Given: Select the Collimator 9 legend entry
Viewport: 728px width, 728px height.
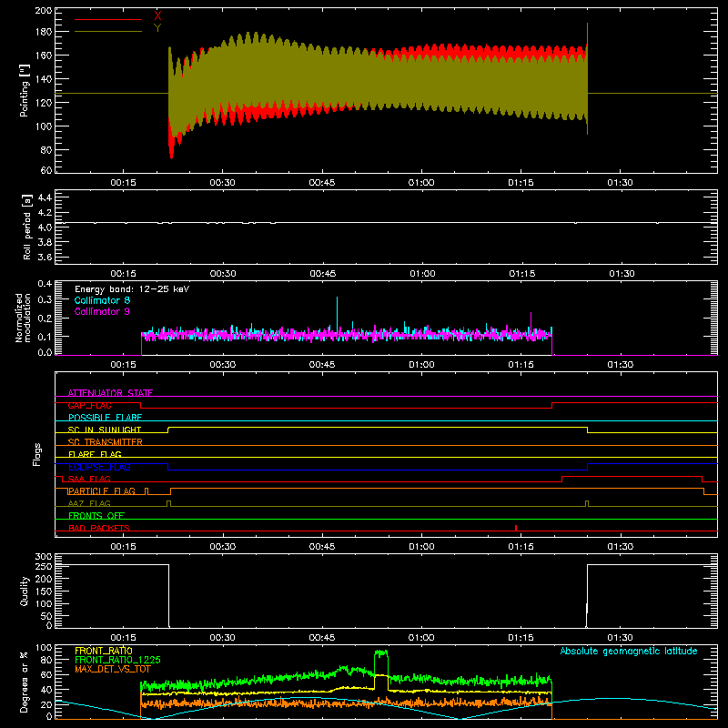Looking at the screenshot, I should [102, 311].
